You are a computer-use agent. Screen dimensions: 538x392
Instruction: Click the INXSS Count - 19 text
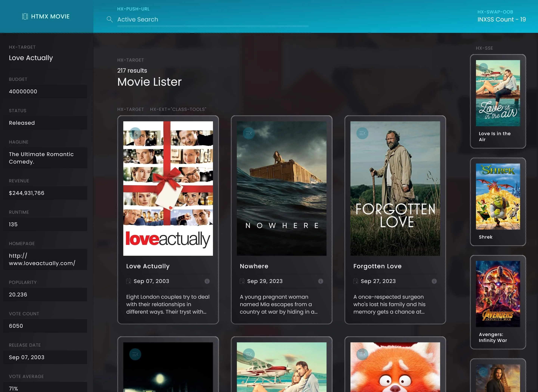click(502, 19)
